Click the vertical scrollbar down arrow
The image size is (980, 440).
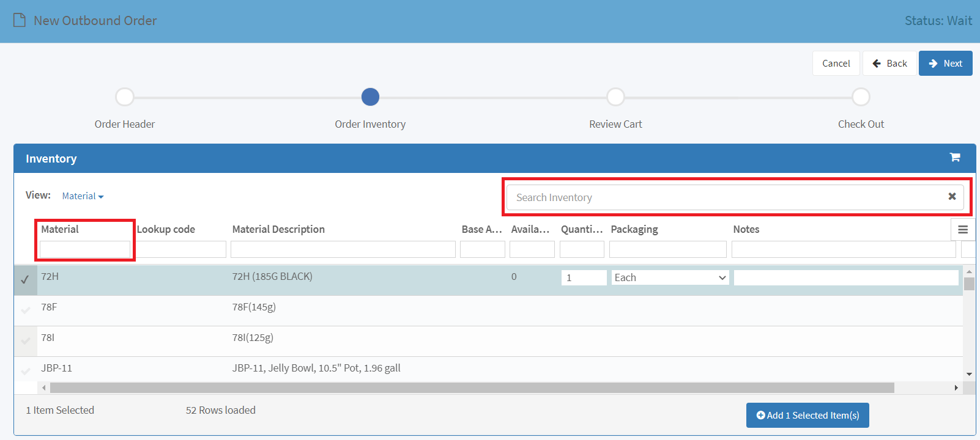[969, 374]
